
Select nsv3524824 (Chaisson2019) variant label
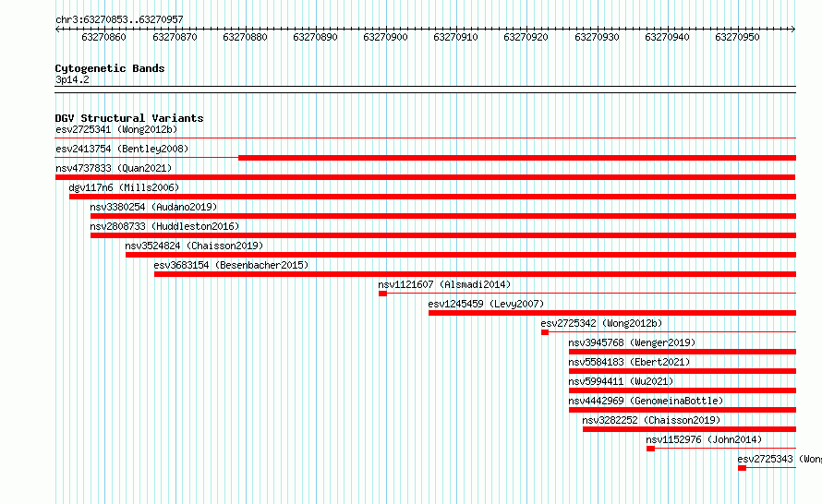pyautogui.click(x=194, y=246)
